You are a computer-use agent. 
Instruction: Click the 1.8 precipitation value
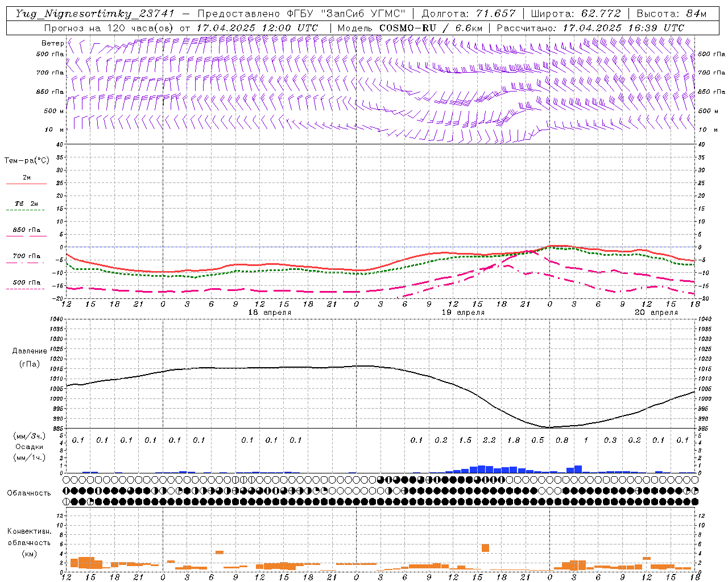(x=514, y=440)
